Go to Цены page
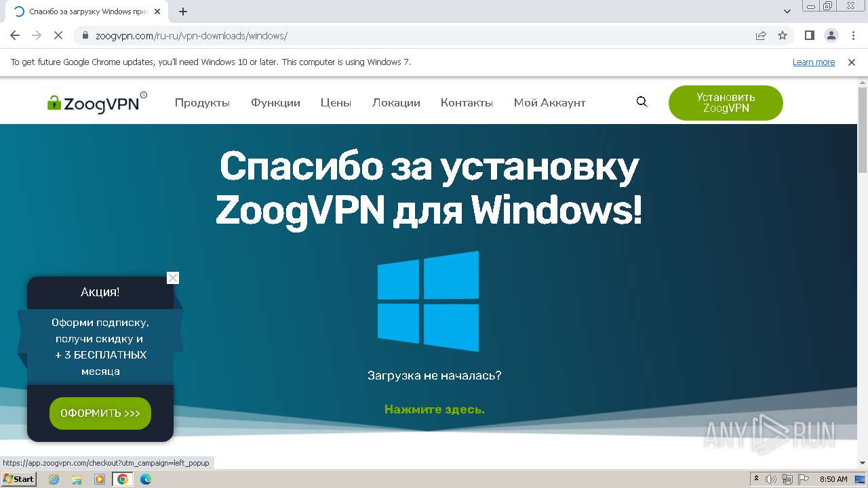 tap(336, 103)
